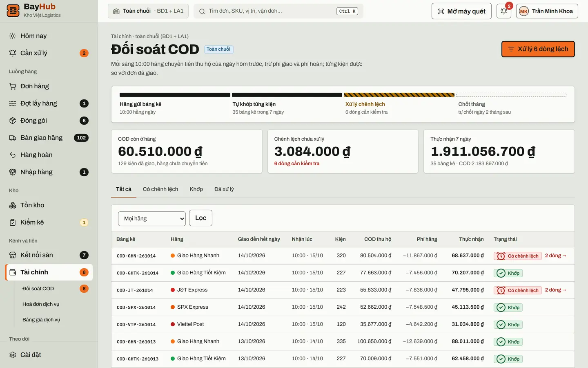Click the Đợt lấy hàng icon
The image size is (588, 368).
click(13, 103)
